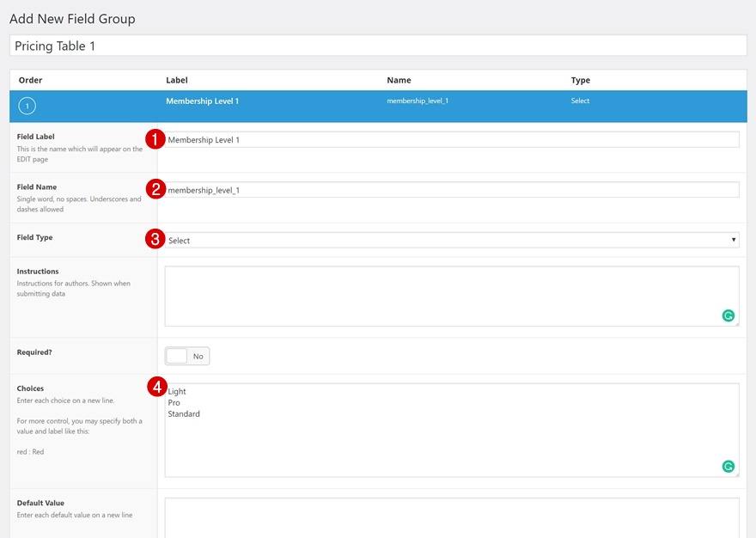Click the Field Type dropdown arrow
The width and height of the screenshot is (756, 538).
pyautogui.click(x=733, y=241)
